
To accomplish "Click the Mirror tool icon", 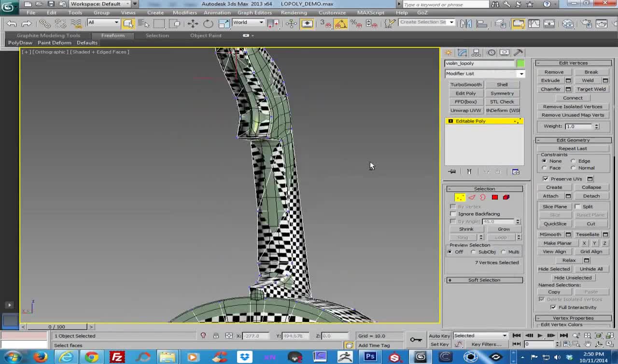I will (x=465, y=23).
